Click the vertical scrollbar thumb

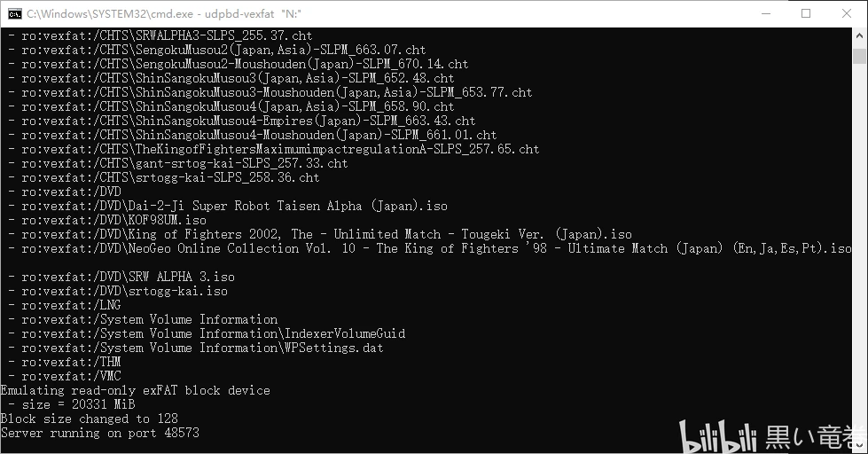point(860,56)
